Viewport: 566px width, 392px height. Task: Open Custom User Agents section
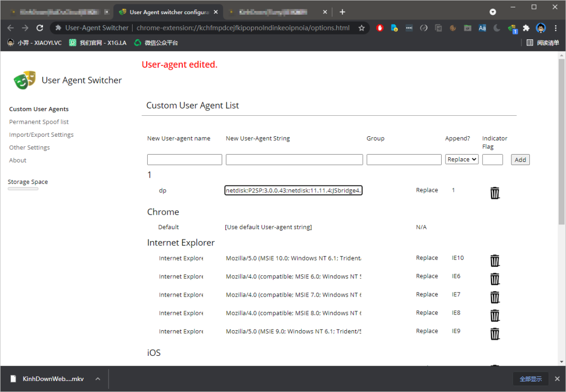[39, 109]
